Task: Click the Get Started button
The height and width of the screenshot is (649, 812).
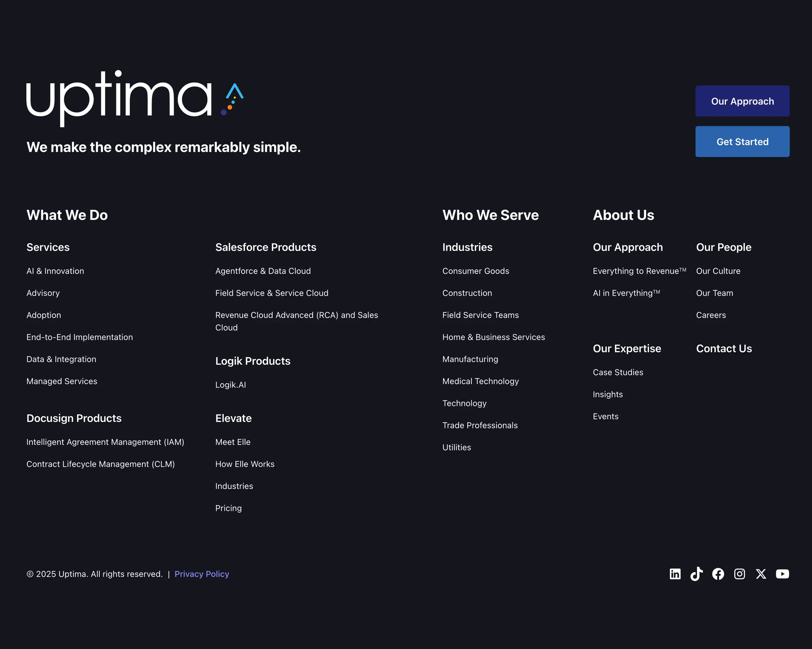Action: coord(742,142)
